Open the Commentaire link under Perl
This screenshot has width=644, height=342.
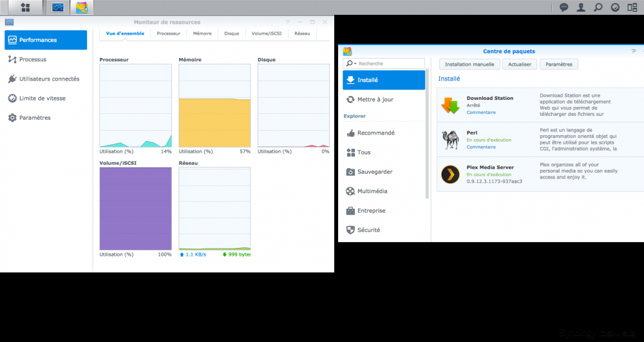(x=481, y=147)
